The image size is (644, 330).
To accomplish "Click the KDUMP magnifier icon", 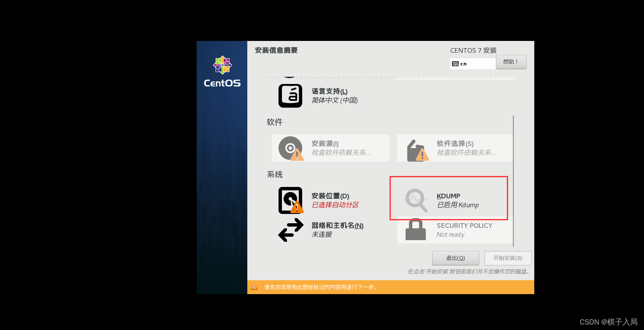I will [416, 200].
